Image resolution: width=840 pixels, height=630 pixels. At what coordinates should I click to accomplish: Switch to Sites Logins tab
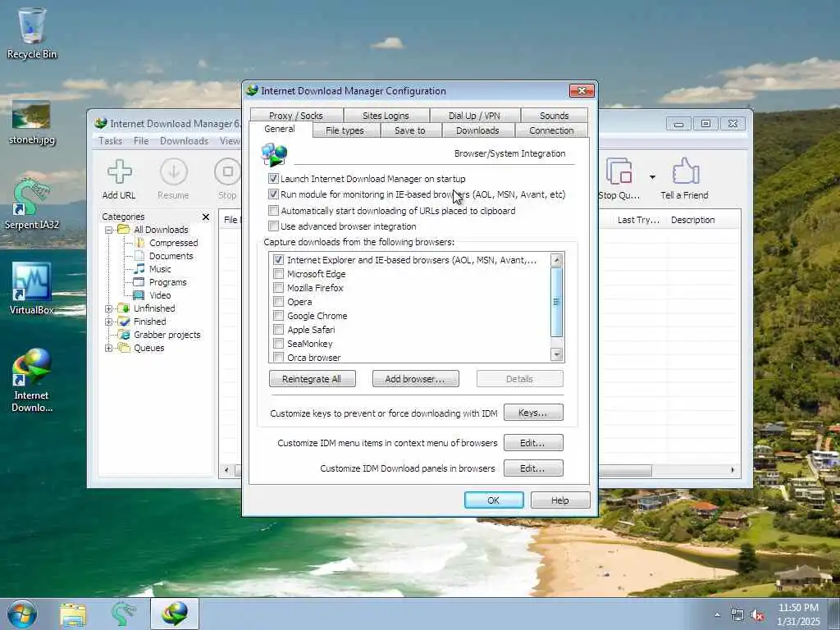pyautogui.click(x=386, y=115)
